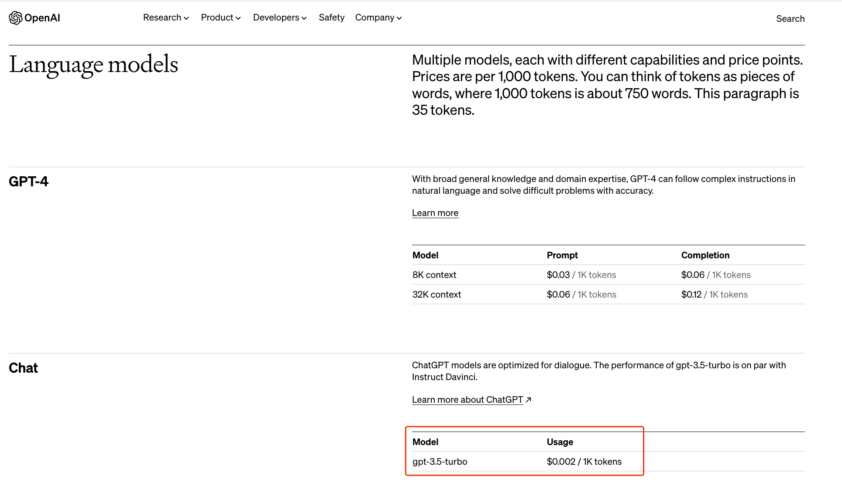
Task: Open Learn more about ChatGPT link
Action: 467,400
